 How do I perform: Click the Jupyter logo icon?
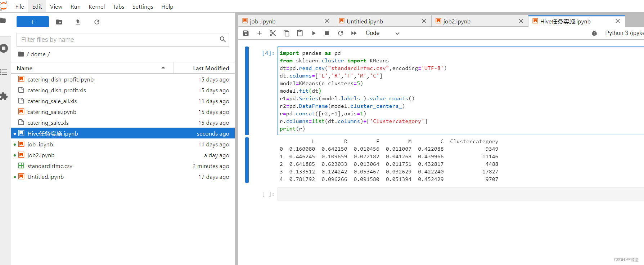click(x=4, y=6)
